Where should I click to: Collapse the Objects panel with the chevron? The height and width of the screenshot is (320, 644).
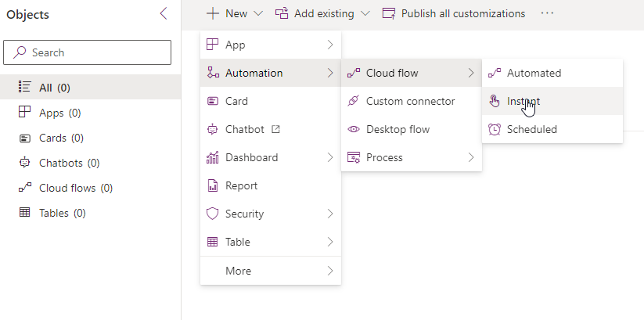[164, 13]
